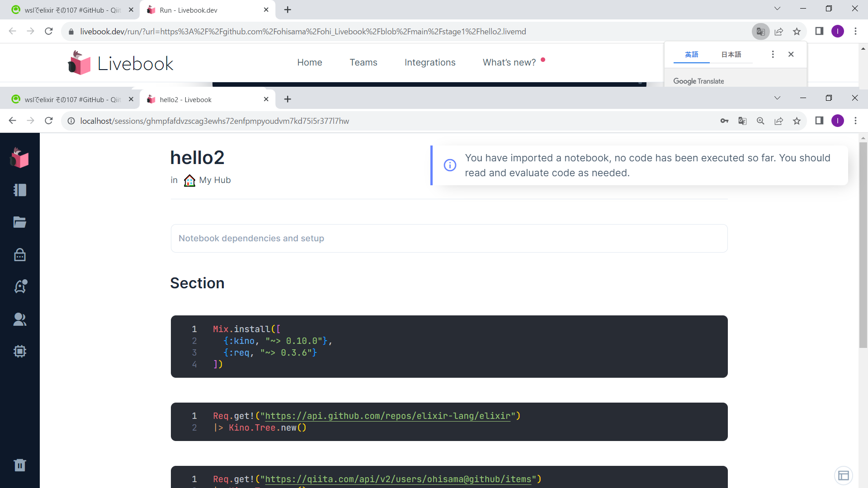The image size is (868, 488).
Task: Open the Teams navigation link
Action: (x=363, y=62)
